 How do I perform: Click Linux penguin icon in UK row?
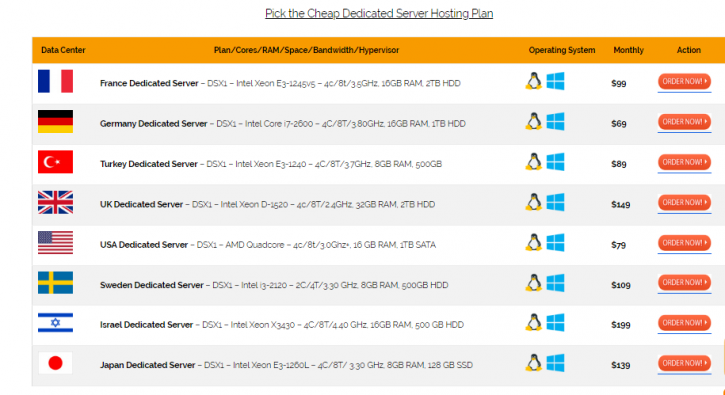[534, 202]
